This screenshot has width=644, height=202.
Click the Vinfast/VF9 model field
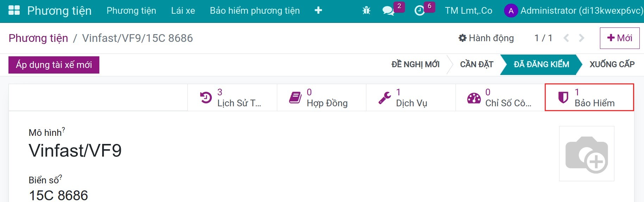click(x=75, y=151)
